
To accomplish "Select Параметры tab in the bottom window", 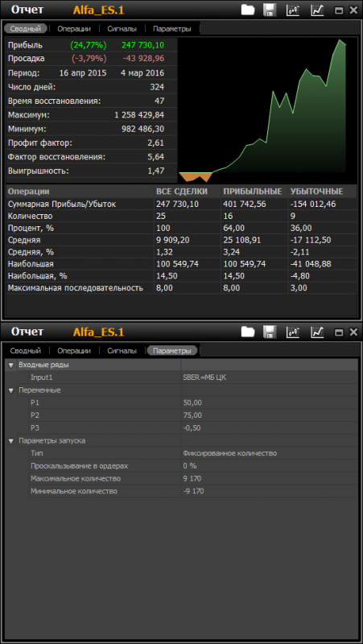I will coord(172,351).
